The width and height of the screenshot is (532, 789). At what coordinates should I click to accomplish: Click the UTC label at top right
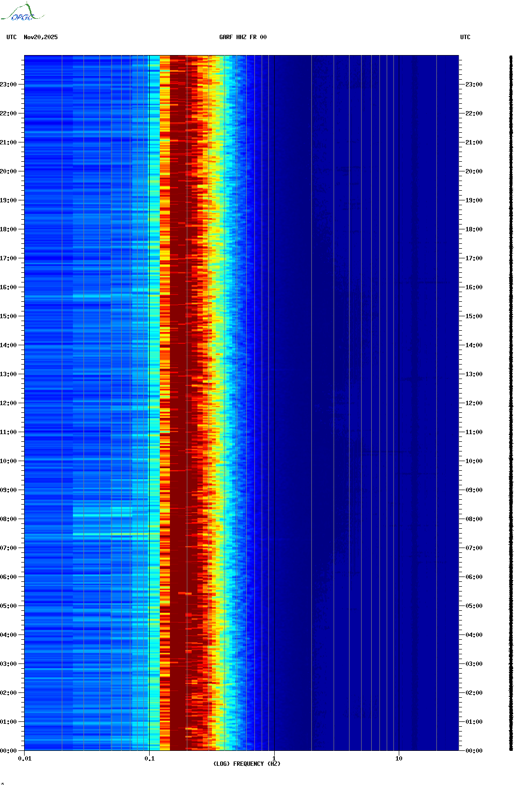[x=465, y=37]
